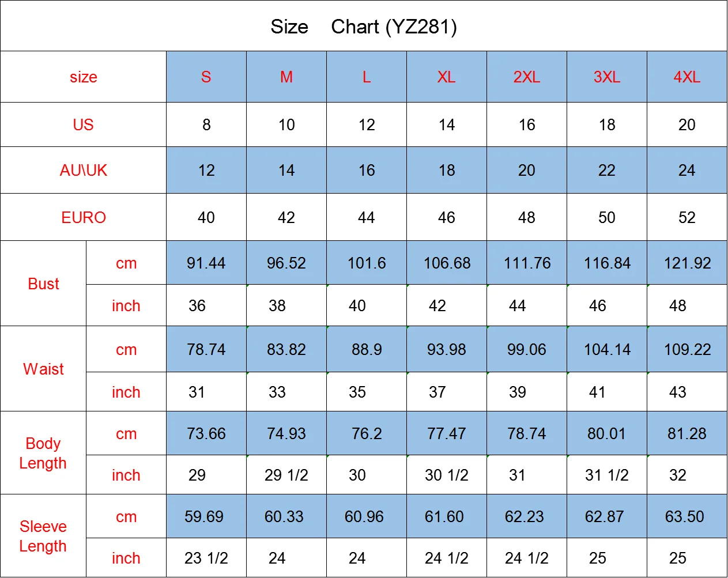Select the S size header cell
This screenshot has width=728, height=578.
tap(206, 77)
